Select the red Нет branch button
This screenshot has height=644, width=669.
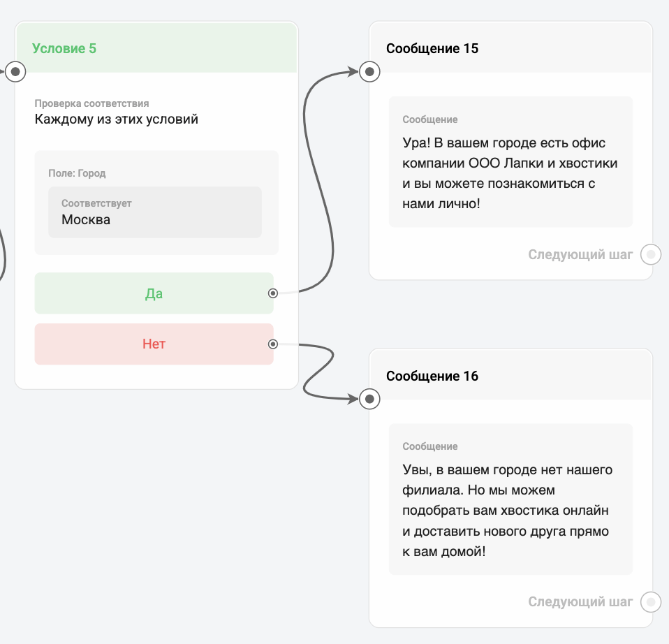154,344
